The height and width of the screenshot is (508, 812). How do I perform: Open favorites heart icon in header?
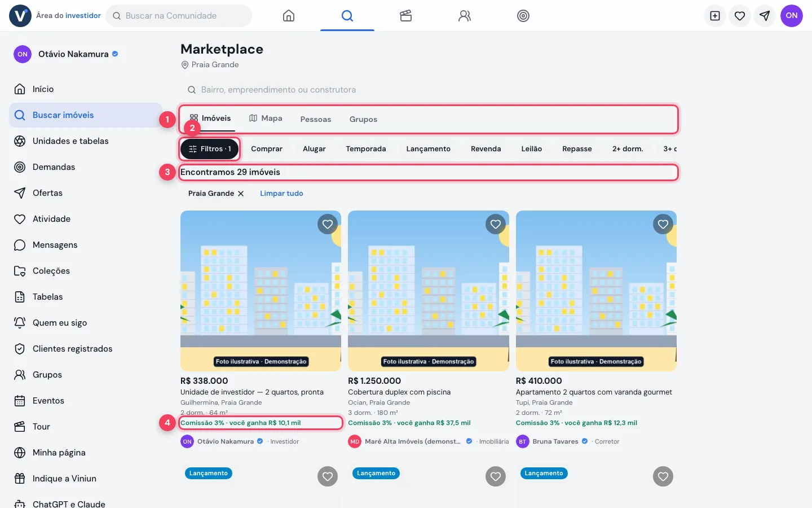740,16
